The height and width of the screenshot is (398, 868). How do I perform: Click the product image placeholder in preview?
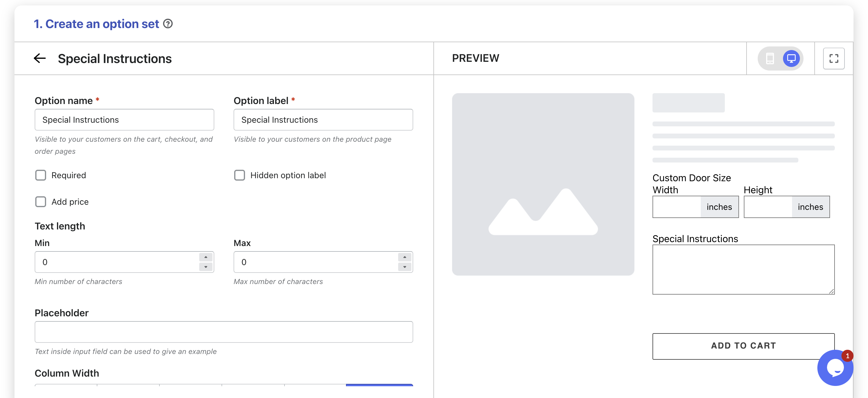coord(542,184)
